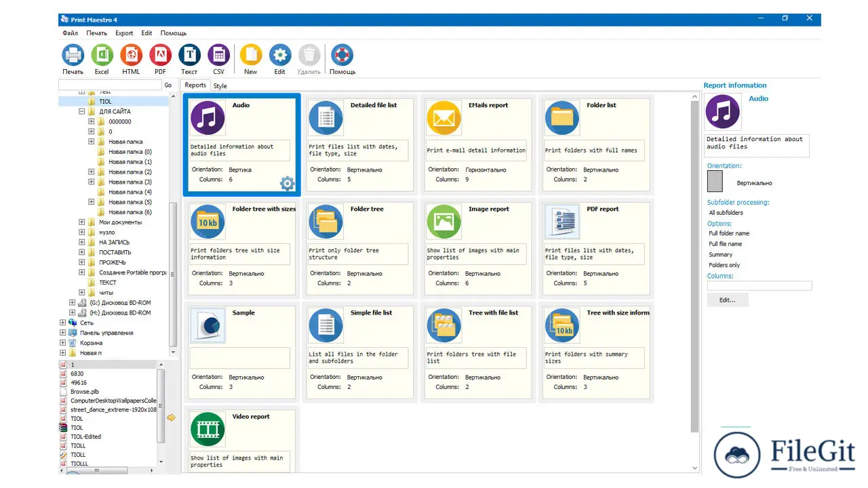Select the Sample report icon

click(208, 325)
